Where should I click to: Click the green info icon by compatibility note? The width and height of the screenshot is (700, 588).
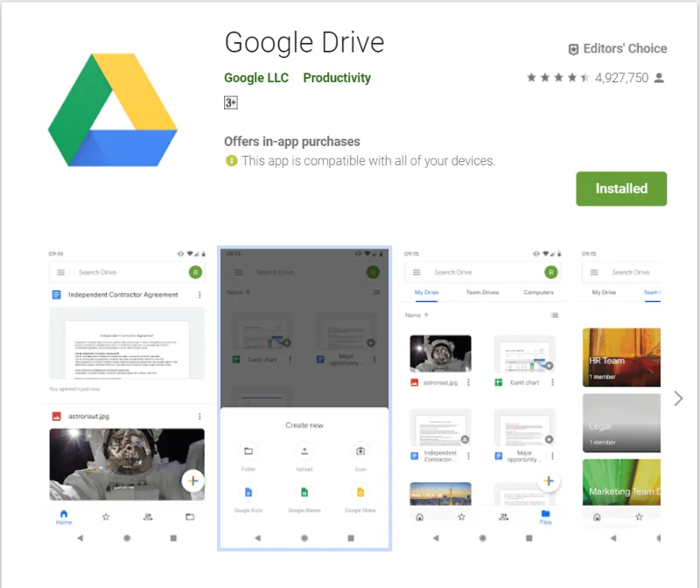(231, 160)
